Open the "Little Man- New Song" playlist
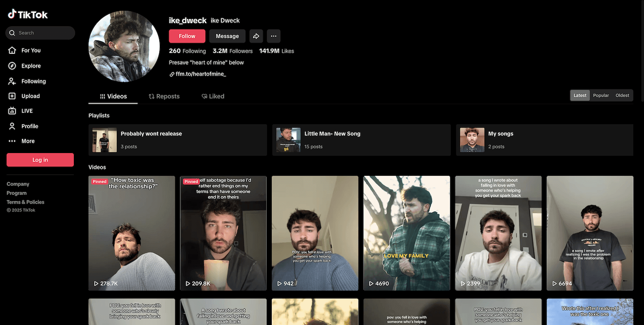 coord(332,134)
